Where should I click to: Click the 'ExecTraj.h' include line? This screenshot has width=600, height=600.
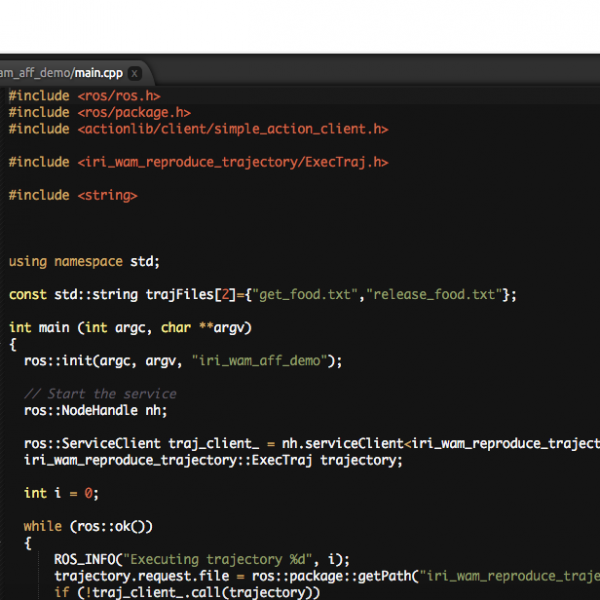point(199,162)
